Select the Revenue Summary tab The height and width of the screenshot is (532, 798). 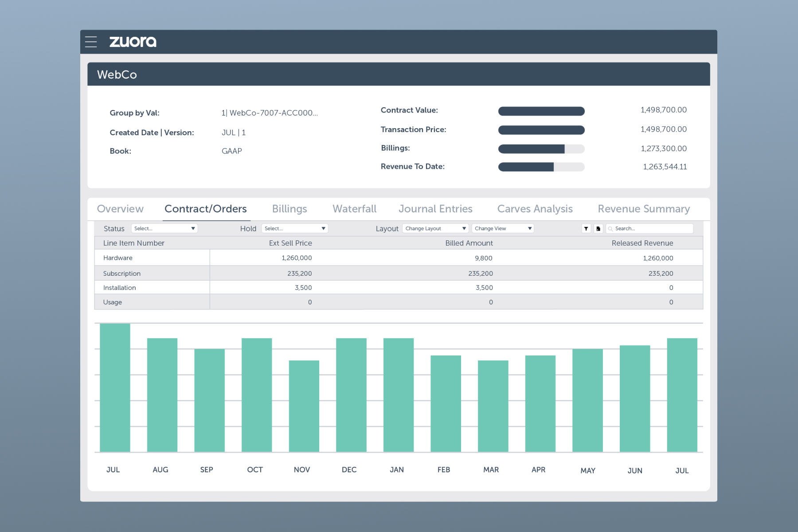point(644,209)
